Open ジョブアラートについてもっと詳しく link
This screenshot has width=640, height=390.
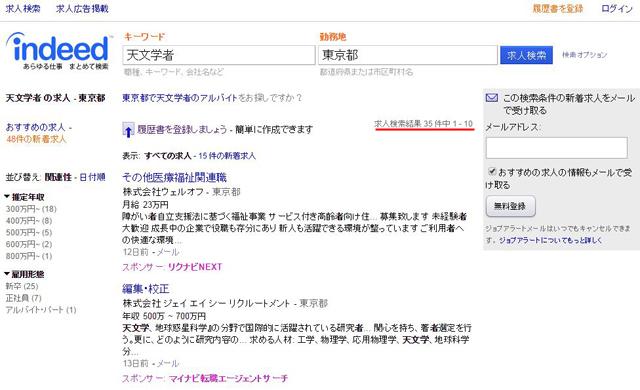coord(550,240)
